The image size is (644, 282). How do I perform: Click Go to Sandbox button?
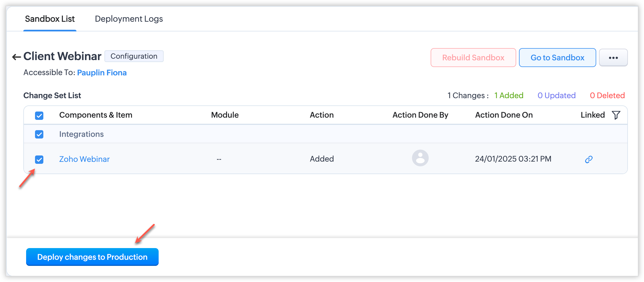[557, 58]
